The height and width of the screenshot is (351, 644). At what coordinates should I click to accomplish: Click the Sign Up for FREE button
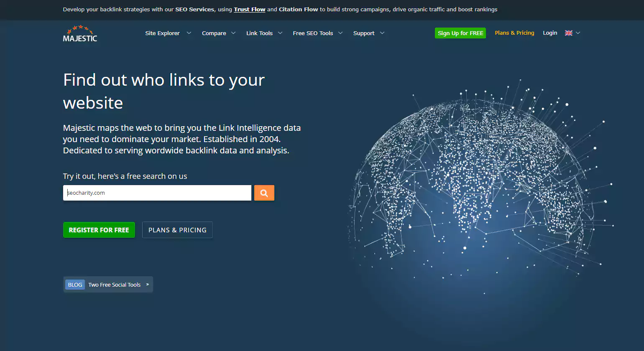coord(460,33)
